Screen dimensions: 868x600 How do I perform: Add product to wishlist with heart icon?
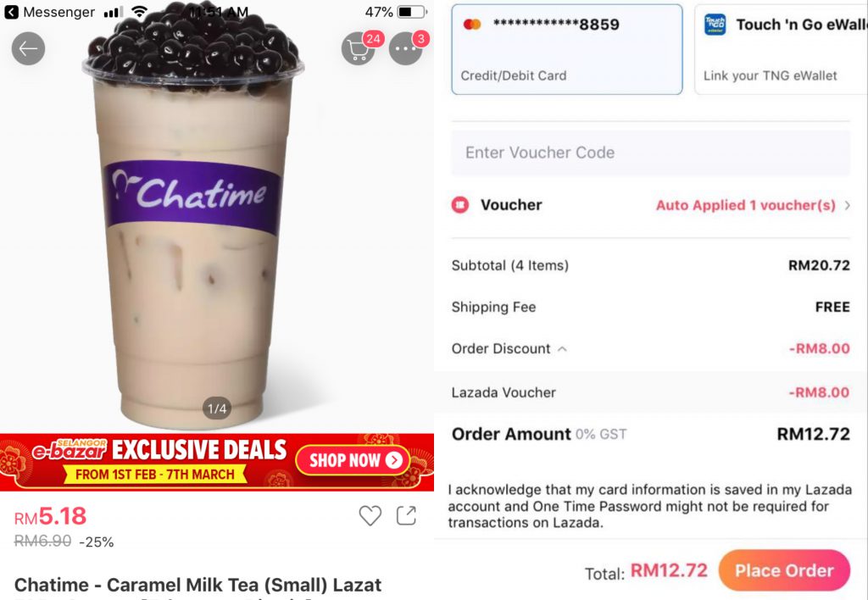tap(370, 515)
